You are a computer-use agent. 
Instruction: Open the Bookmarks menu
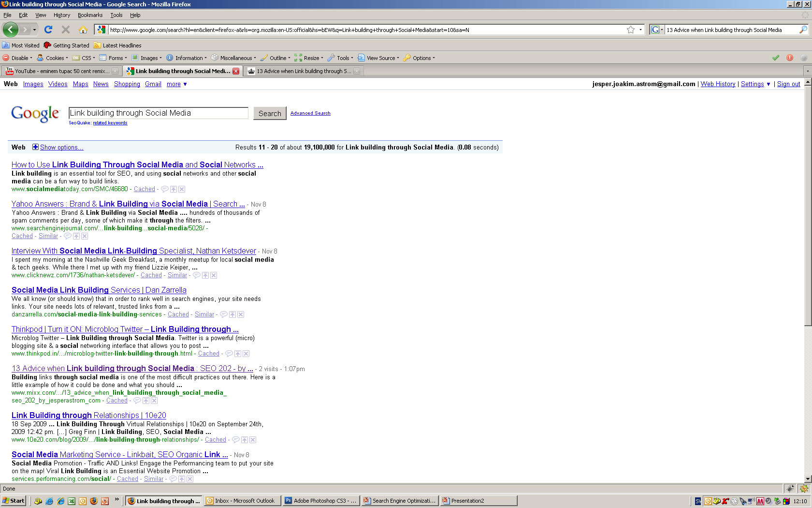pos(90,15)
